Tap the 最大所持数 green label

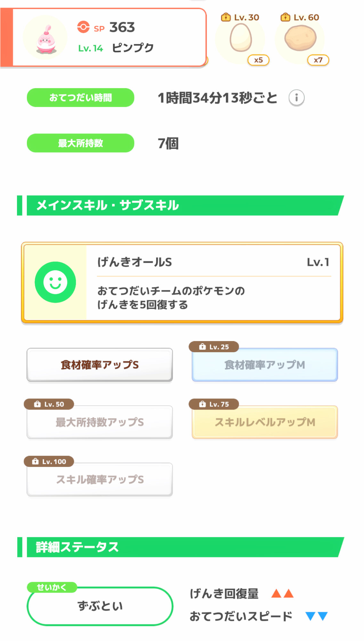coord(80,143)
